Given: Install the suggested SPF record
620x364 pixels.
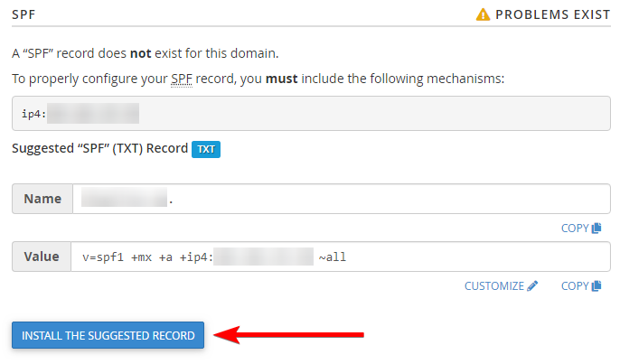Looking at the screenshot, I should pyautogui.click(x=108, y=335).
